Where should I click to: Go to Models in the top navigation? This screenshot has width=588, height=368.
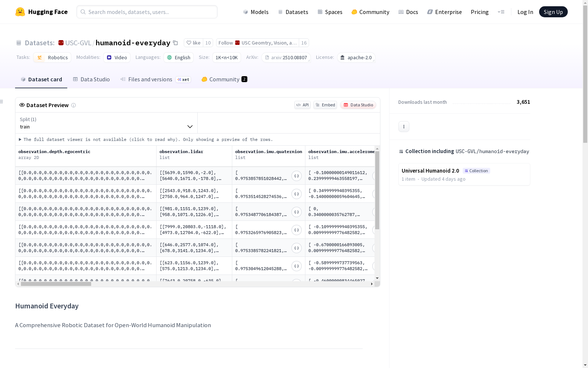click(x=256, y=12)
